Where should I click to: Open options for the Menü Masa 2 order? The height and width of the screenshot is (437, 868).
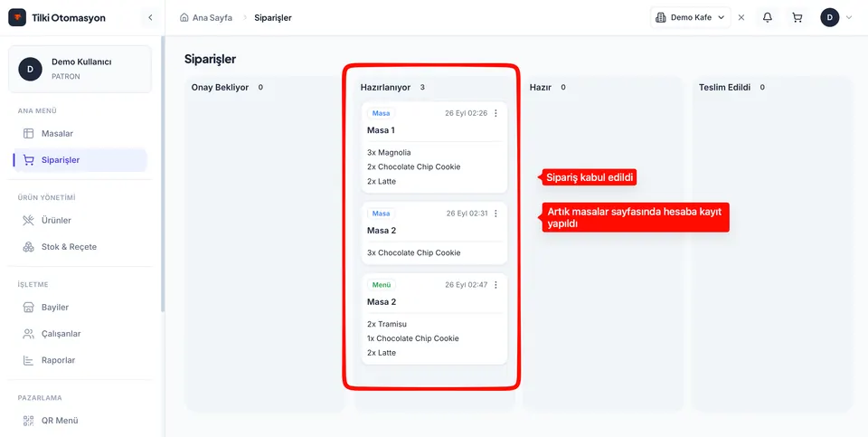495,285
